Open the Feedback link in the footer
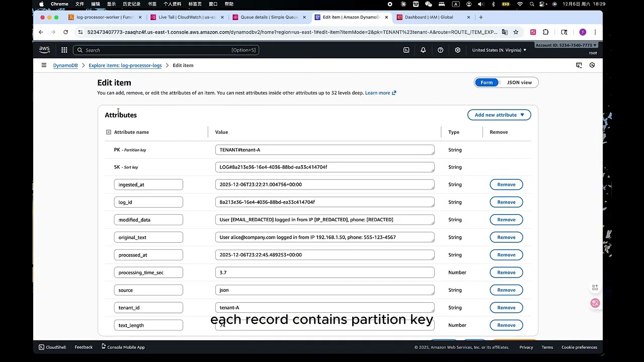644x362 pixels. coord(84,347)
